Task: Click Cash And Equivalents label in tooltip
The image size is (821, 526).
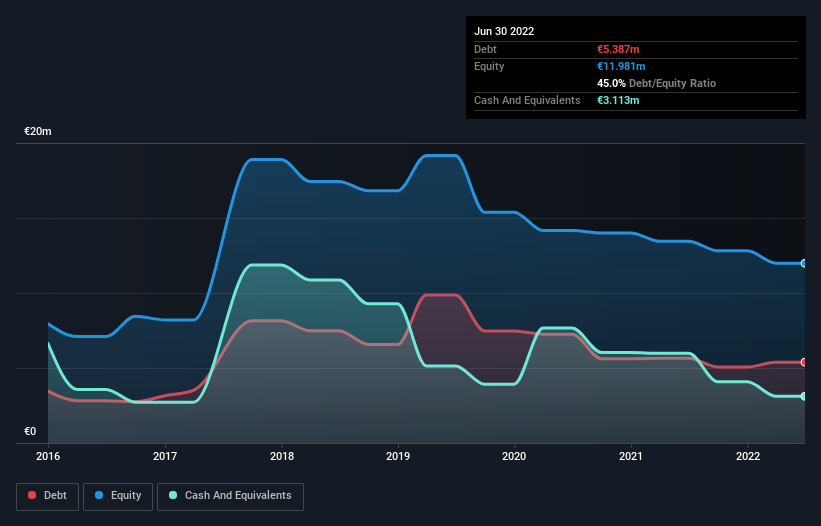Action: click(x=527, y=100)
